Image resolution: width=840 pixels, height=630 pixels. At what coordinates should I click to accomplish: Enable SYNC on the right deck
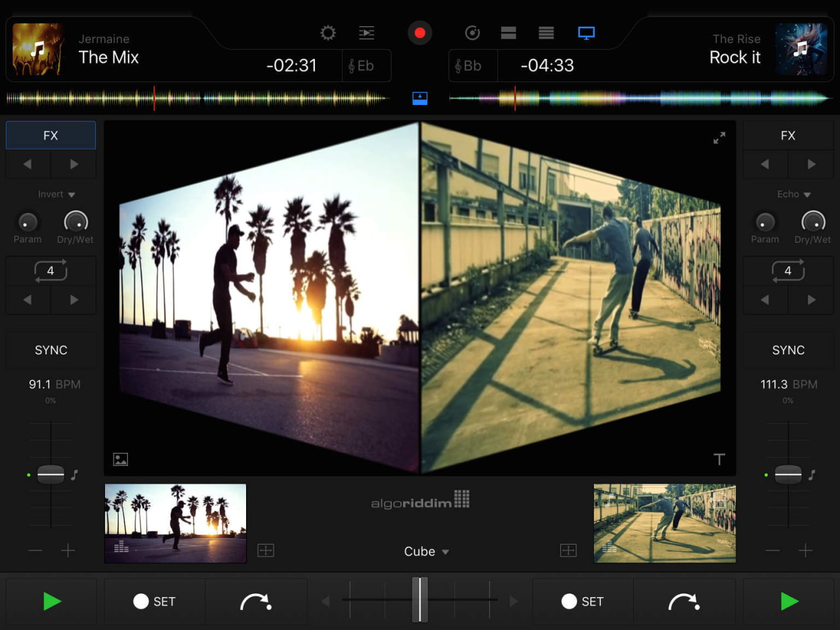tap(788, 350)
